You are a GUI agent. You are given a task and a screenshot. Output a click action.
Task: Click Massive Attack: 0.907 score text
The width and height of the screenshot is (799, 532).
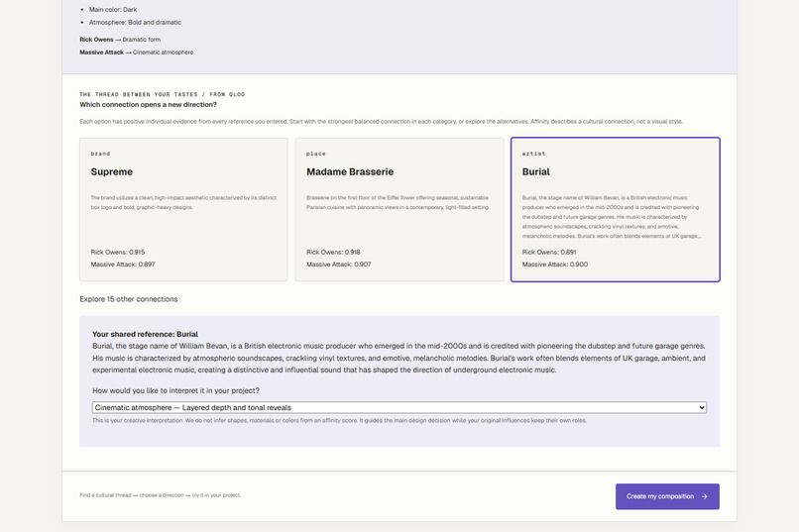click(338, 265)
